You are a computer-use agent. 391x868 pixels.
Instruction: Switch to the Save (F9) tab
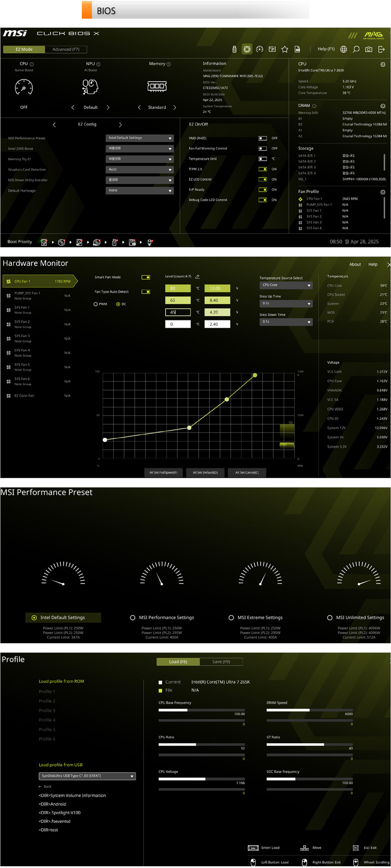pos(221,661)
